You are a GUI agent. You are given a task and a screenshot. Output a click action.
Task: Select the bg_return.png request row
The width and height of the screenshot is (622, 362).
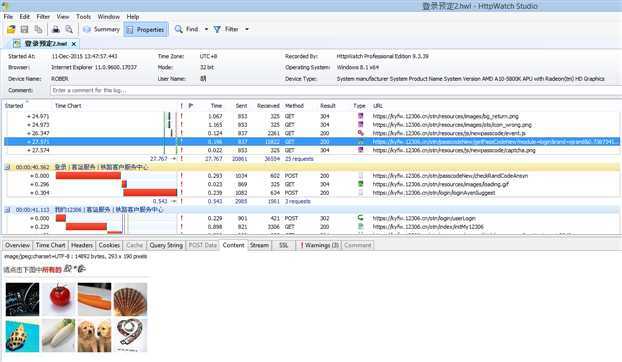click(312, 116)
